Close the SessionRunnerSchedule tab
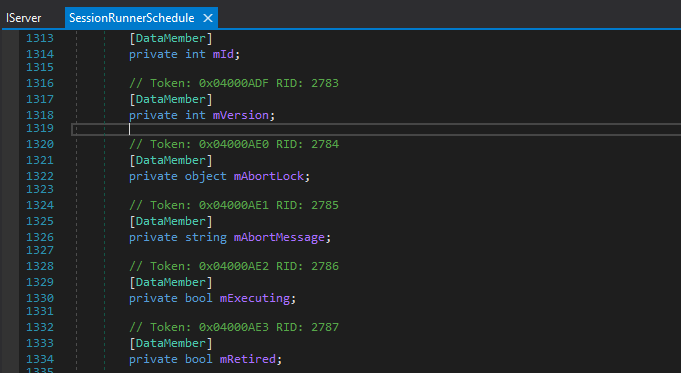This screenshot has width=681, height=373. tap(208, 18)
